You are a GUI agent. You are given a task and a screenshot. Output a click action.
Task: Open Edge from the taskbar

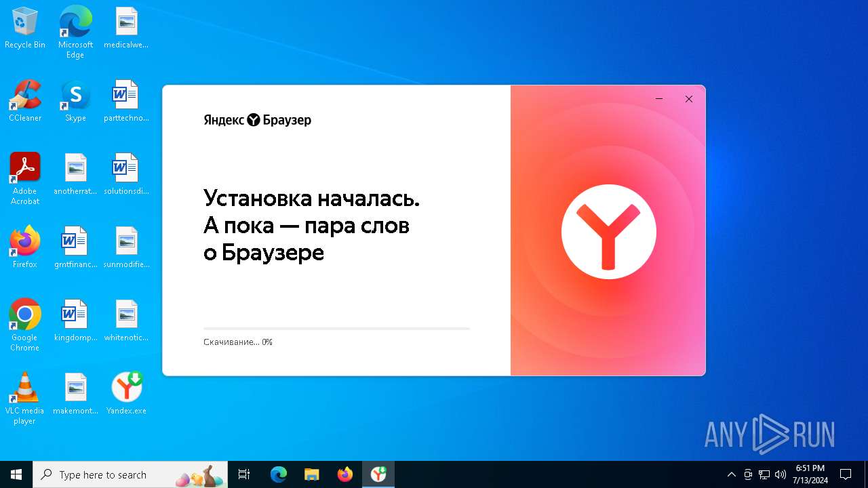(279, 474)
